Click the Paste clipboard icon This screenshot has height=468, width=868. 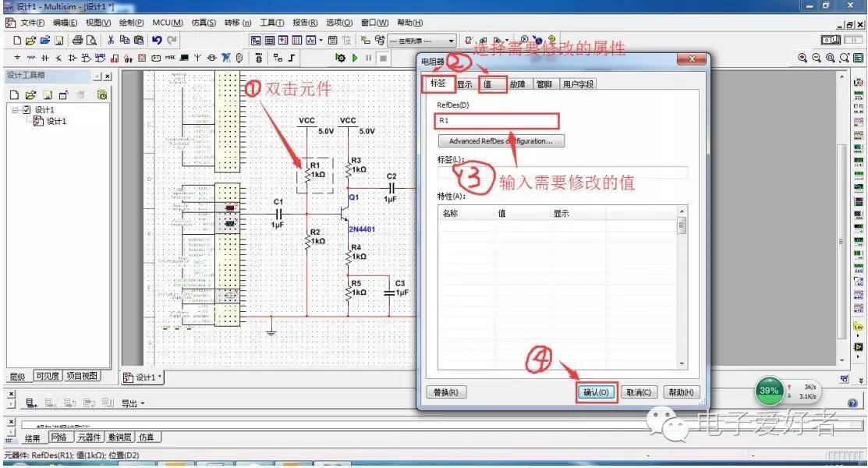(x=139, y=40)
